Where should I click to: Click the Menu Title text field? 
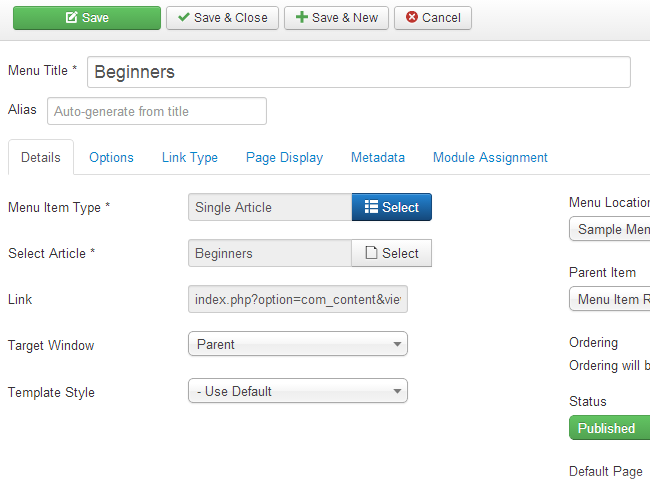tap(359, 72)
